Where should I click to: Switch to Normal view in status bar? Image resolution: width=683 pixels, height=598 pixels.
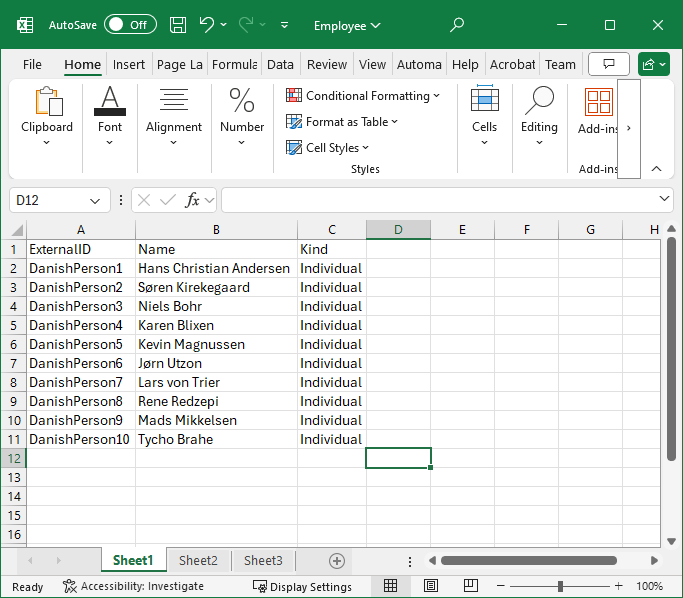pyautogui.click(x=391, y=586)
